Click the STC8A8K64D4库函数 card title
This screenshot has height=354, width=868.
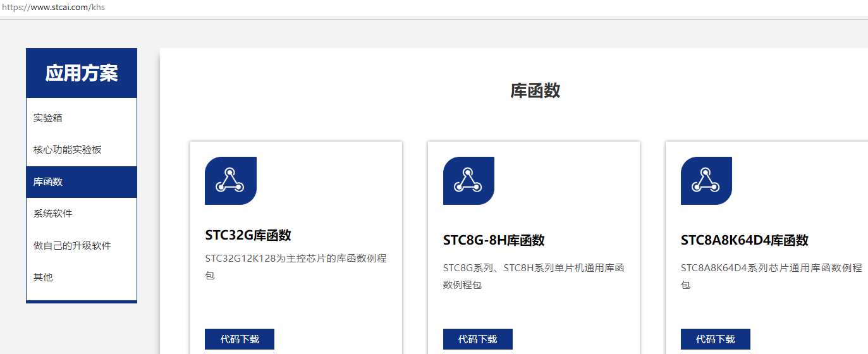pos(745,240)
